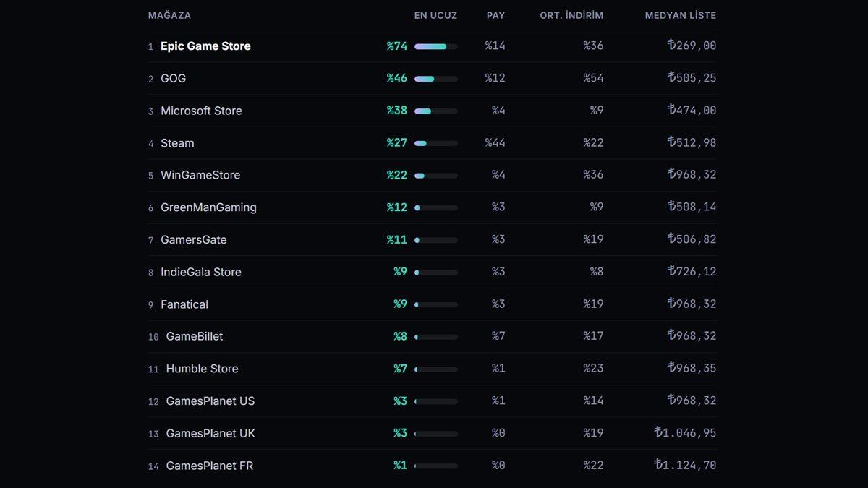The image size is (868, 488).
Task: Click IndieGala Store's %8 average discount
Action: [x=597, y=272]
